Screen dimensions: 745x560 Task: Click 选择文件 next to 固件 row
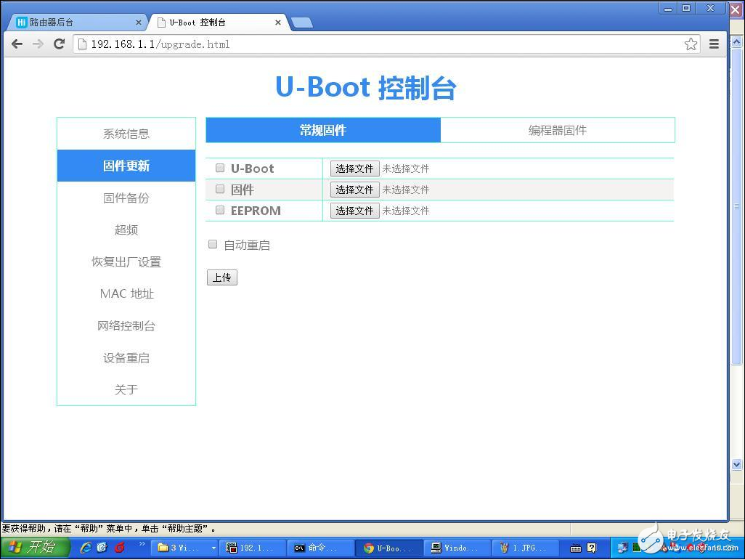point(354,189)
